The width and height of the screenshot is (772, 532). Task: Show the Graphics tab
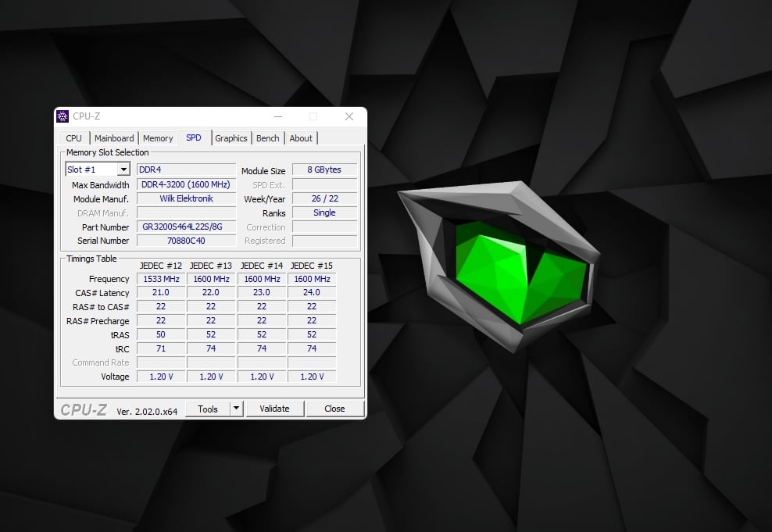coord(231,138)
